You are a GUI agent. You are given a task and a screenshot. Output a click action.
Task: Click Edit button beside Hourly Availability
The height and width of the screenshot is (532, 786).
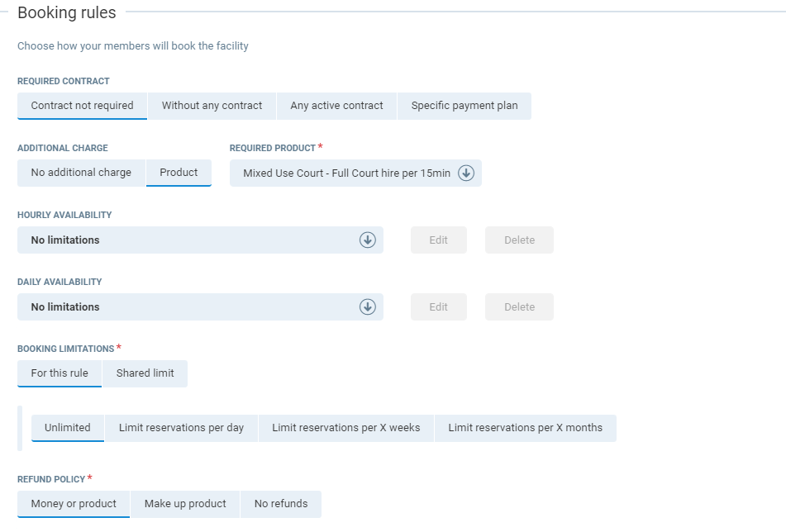[438, 240]
